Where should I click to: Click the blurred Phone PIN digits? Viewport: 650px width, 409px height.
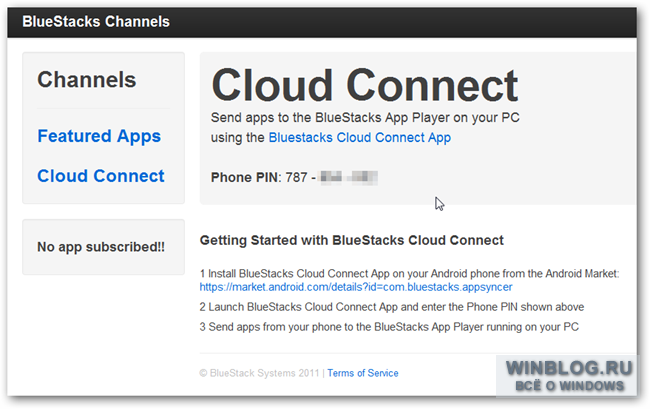(x=349, y=178)
